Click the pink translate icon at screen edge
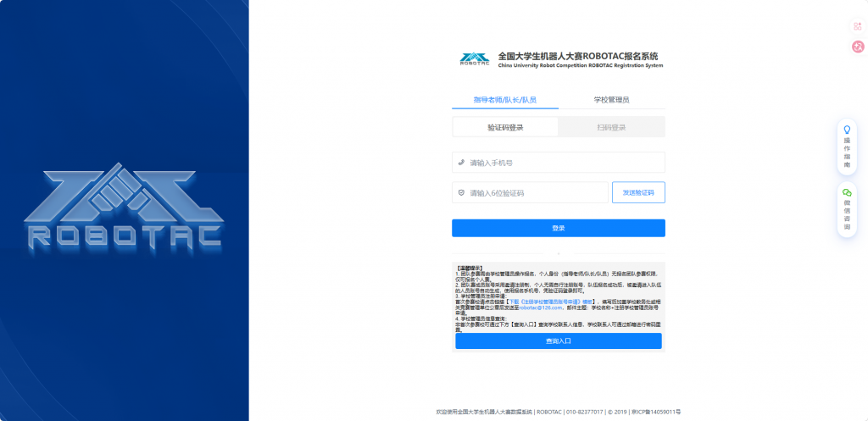The height and width of the screenshot is (421, 868). (858, 47)
